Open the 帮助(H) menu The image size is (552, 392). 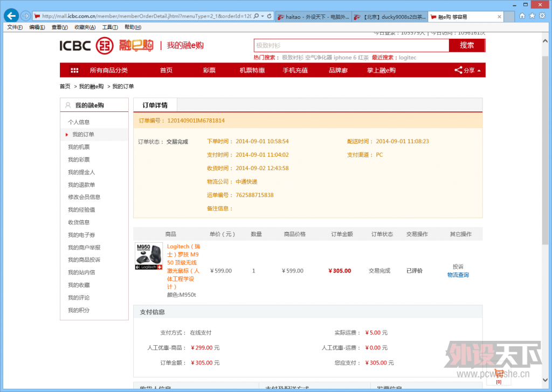[133, 27]
